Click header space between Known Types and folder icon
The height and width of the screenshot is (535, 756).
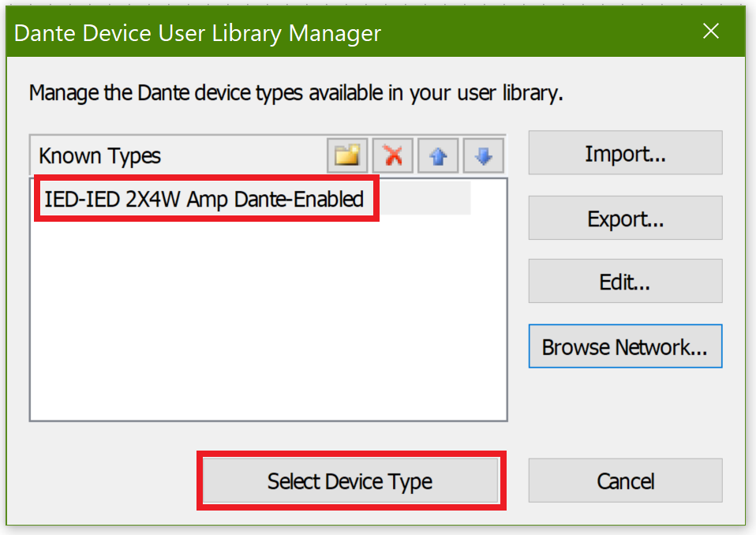tap(245, 155)
